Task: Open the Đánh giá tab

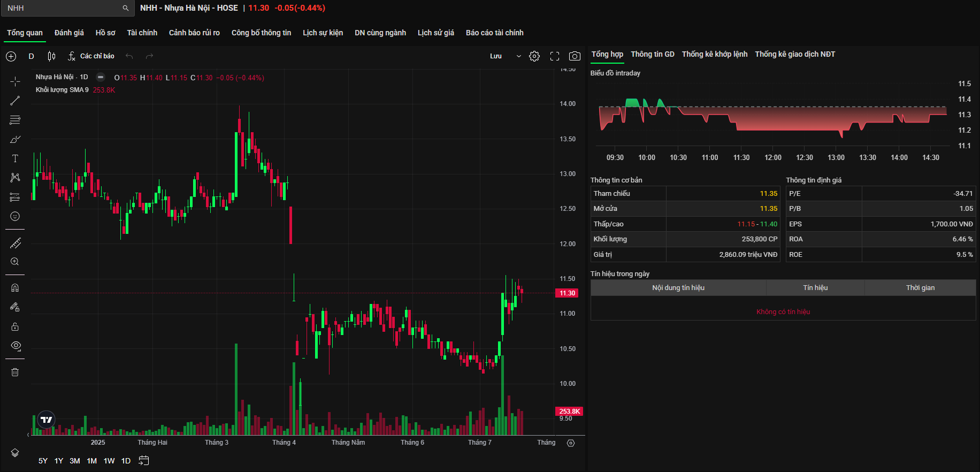Action: [69, 33]
